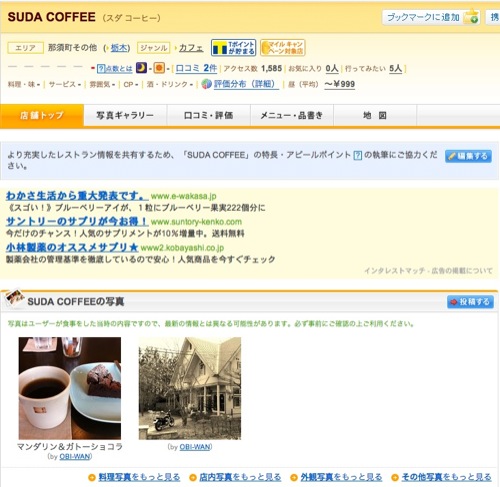Open その他写真をもっと見る link
500x487 pixels.
click(446, 477)
